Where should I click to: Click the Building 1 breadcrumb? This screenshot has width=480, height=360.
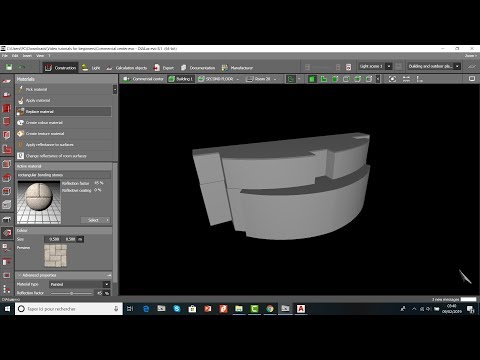tap(181, 79)
